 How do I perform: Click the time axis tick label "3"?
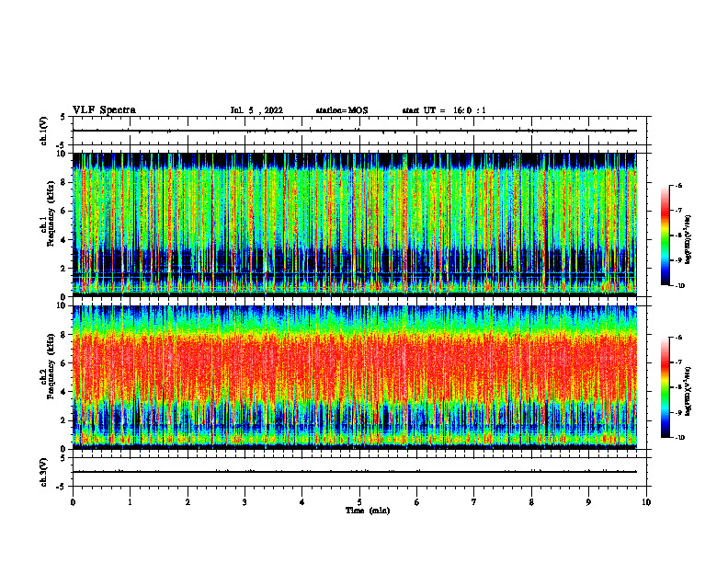tap(245, 502)
